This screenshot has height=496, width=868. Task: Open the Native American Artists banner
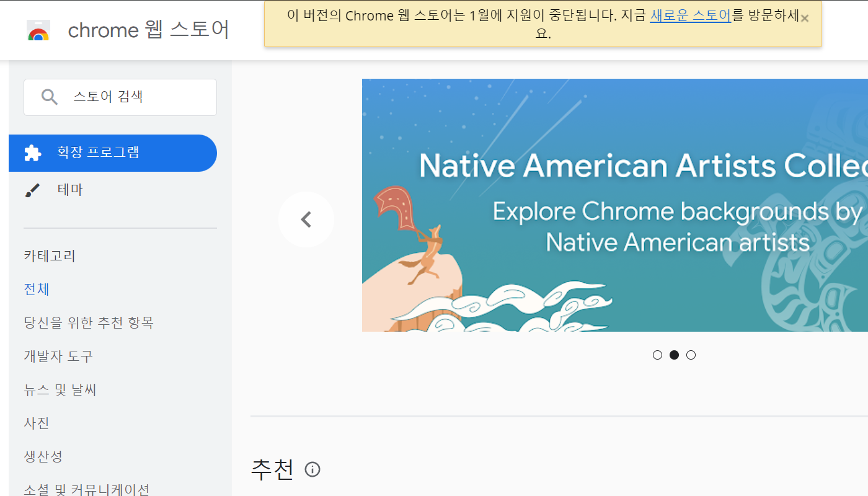click(x=615, y=205)
